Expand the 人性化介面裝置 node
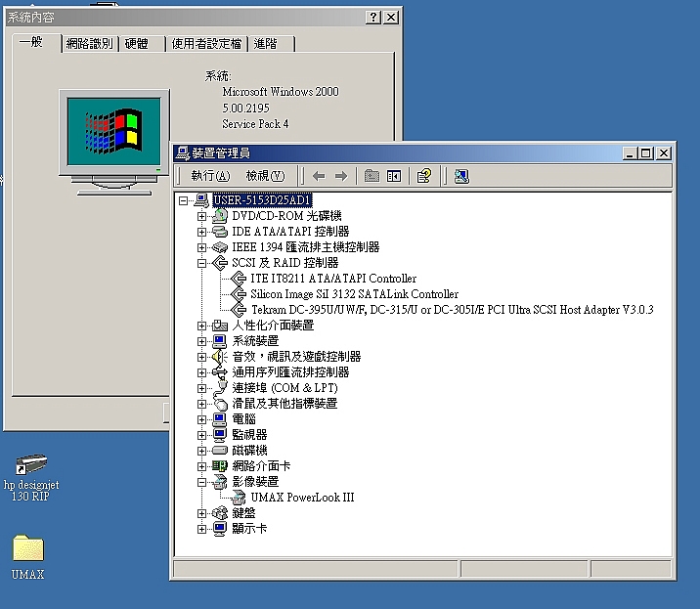Viewport: 700px width, 609px height. click(x=201, y=326)
